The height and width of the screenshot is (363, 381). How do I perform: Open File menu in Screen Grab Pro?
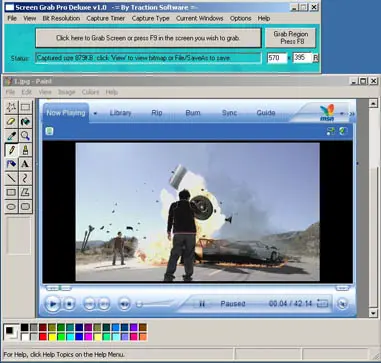tap(12, 18)
